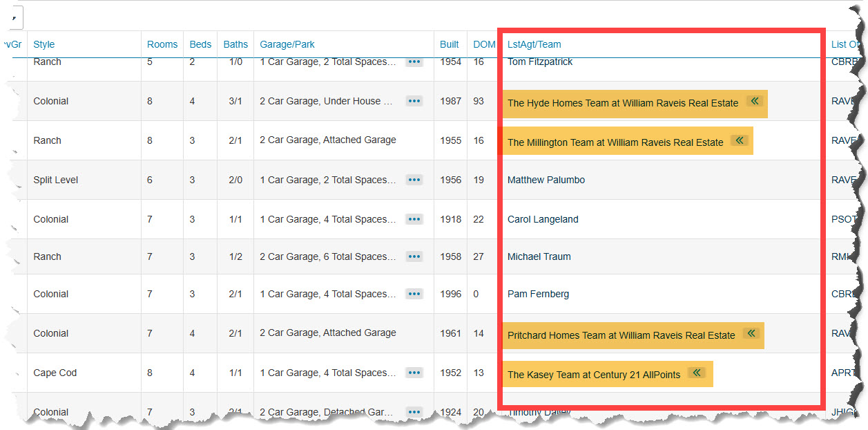
Task: Click the built year 1961 cell
Action: [450, 333]
